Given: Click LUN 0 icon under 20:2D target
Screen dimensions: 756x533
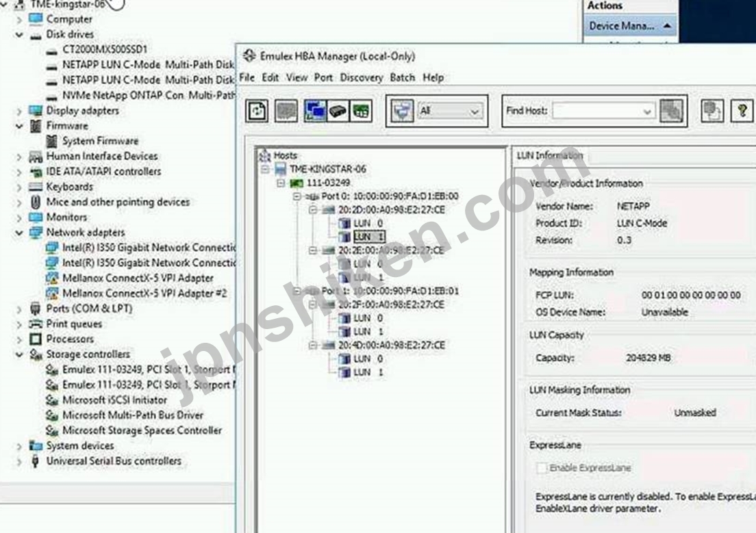Looking at the screenshot, I should tap(344, 223).
